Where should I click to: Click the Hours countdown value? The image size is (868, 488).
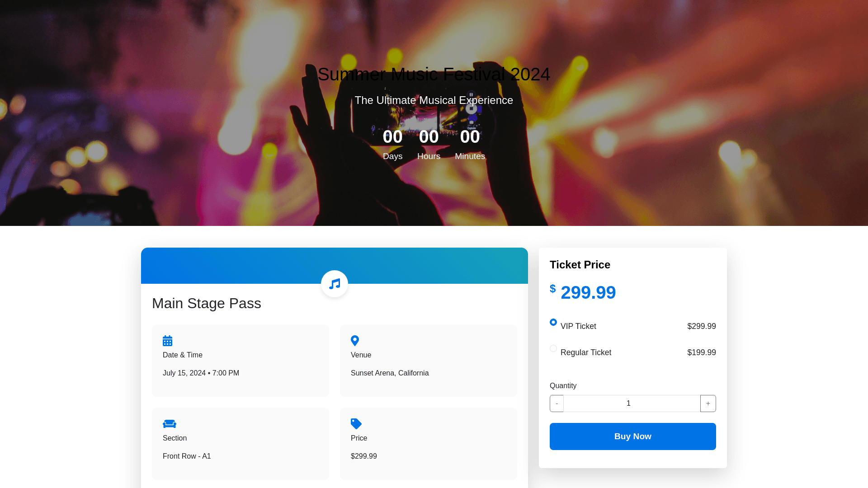[429, 137]
